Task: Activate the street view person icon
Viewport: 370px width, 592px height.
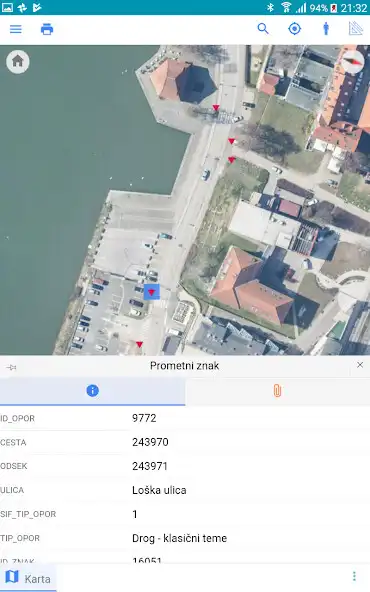Action: (326, 29)
